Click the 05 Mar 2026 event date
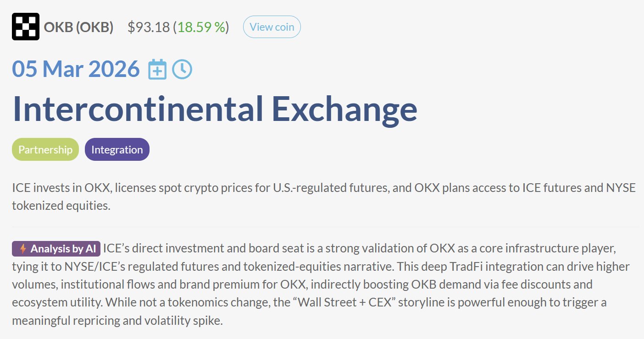 [76, 69]
